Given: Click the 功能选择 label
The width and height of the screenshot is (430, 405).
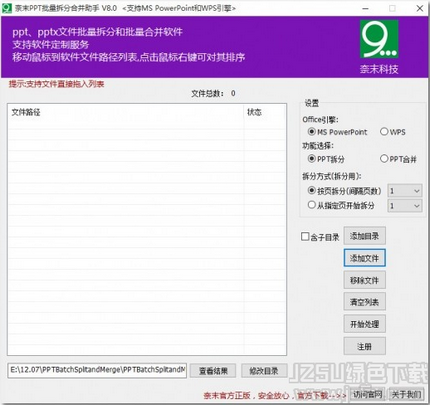Looking at the screenshot, I should (318, 146).
